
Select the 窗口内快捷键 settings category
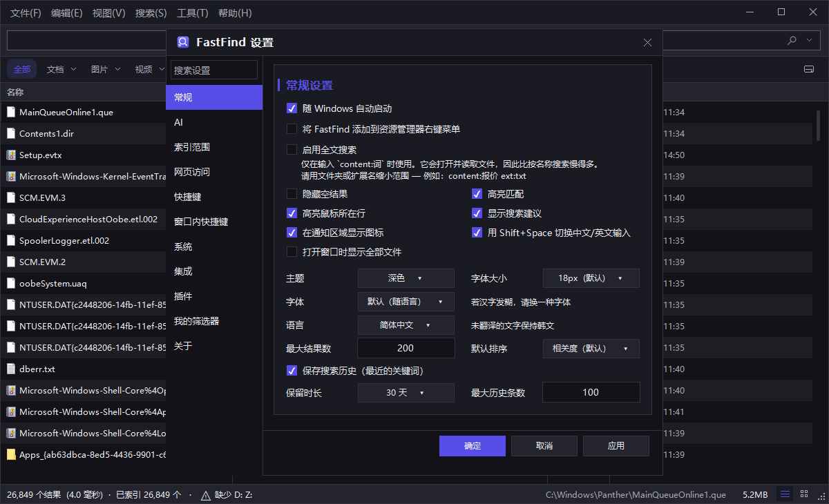[x=214, y=222]
